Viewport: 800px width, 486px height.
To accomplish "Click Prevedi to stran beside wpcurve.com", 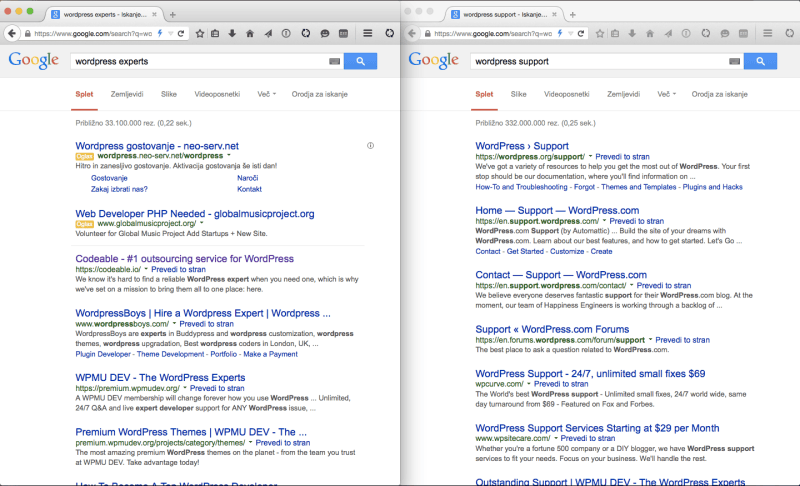I will coord(561,384).
